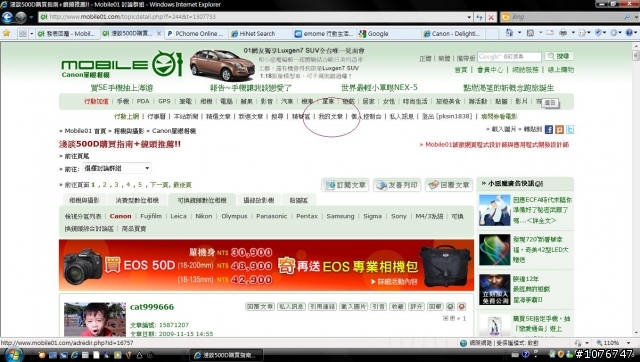Open the forum group jump dropdown
The image size is (640, 362).
[117, 168]
